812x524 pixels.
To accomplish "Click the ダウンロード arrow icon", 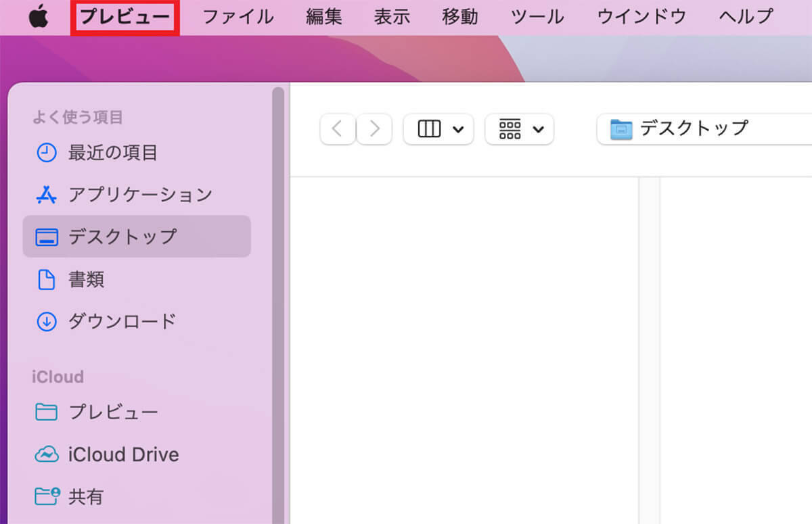I will pyautogui.click(x=46, y=321).
